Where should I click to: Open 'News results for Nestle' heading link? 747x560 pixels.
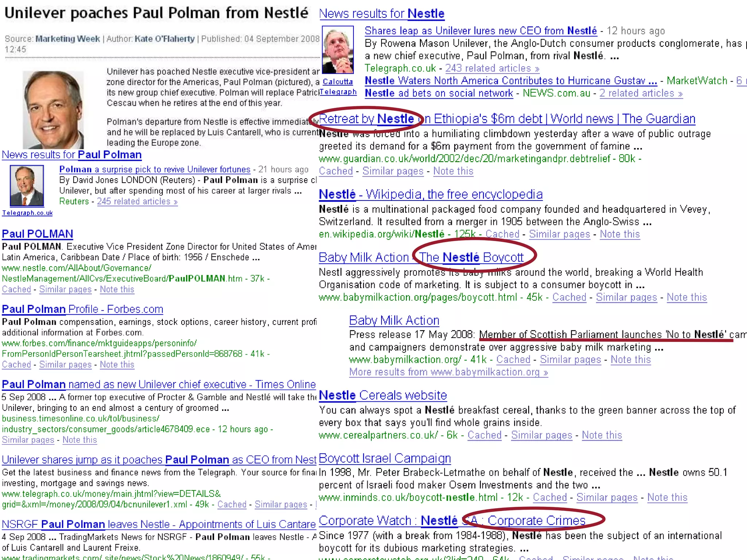coord(382,14)
